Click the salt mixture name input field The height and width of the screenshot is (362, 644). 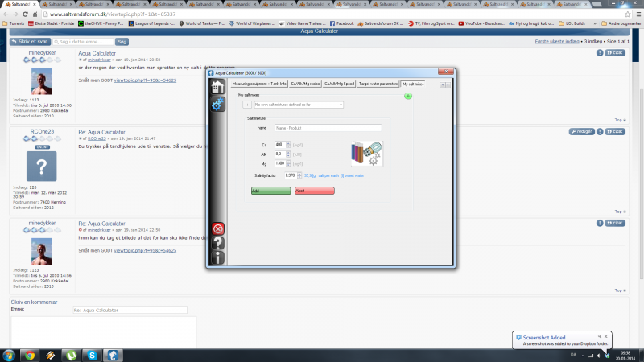tap(327, 127)
